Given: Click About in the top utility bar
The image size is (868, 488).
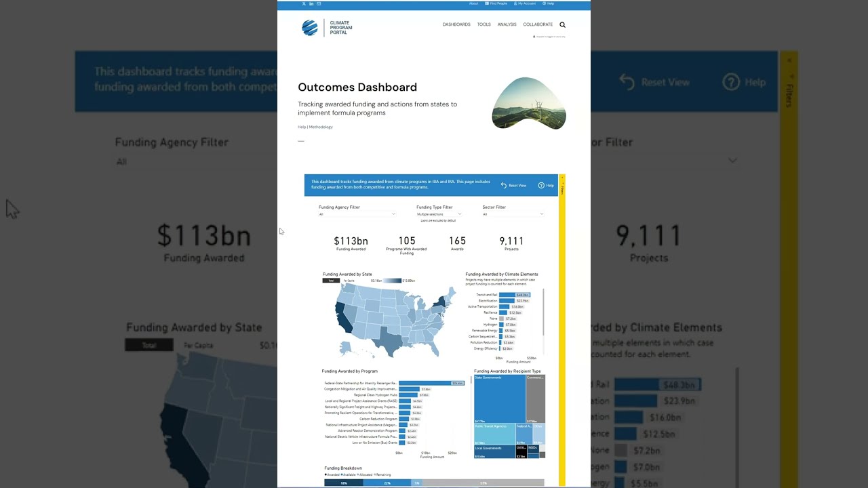Looking at the screenshot, I should [473, 3].
